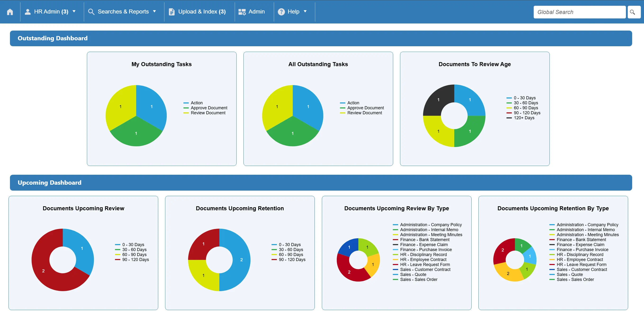The image size is (644, 321).
Task: Click the All Outstanding Tasks chart title
Action: 318,64
